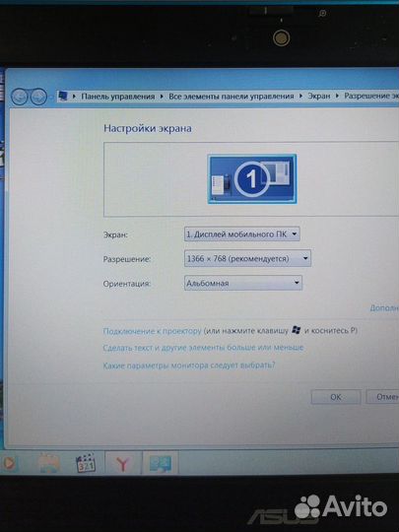Click the Отмена cancel button
Viewport: 399px width, 532px height.
coord(382,397)
